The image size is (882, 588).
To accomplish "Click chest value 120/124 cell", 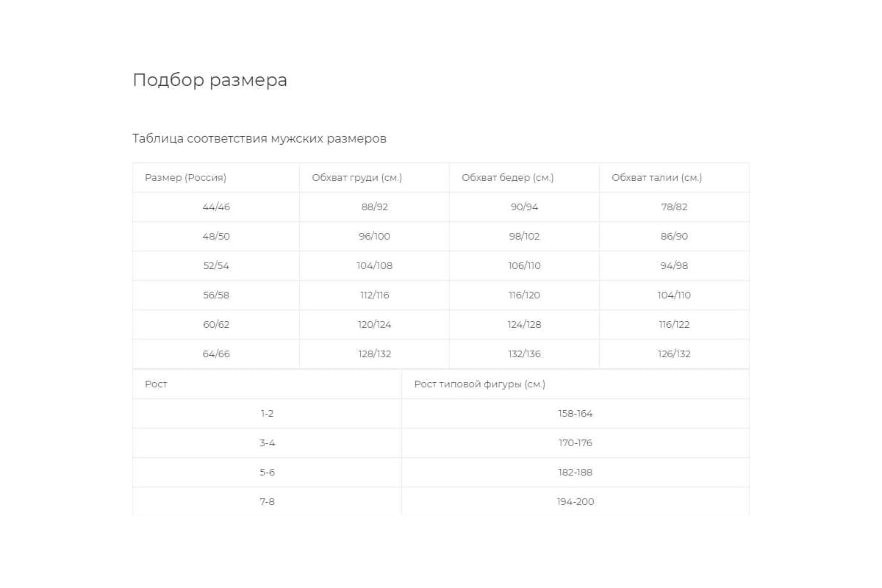I will point(374,325).
